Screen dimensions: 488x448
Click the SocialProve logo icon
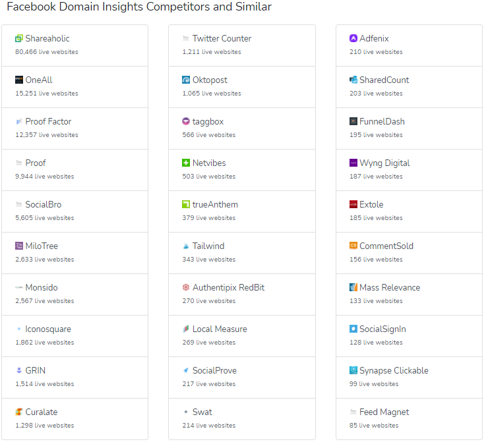point(186,370)
